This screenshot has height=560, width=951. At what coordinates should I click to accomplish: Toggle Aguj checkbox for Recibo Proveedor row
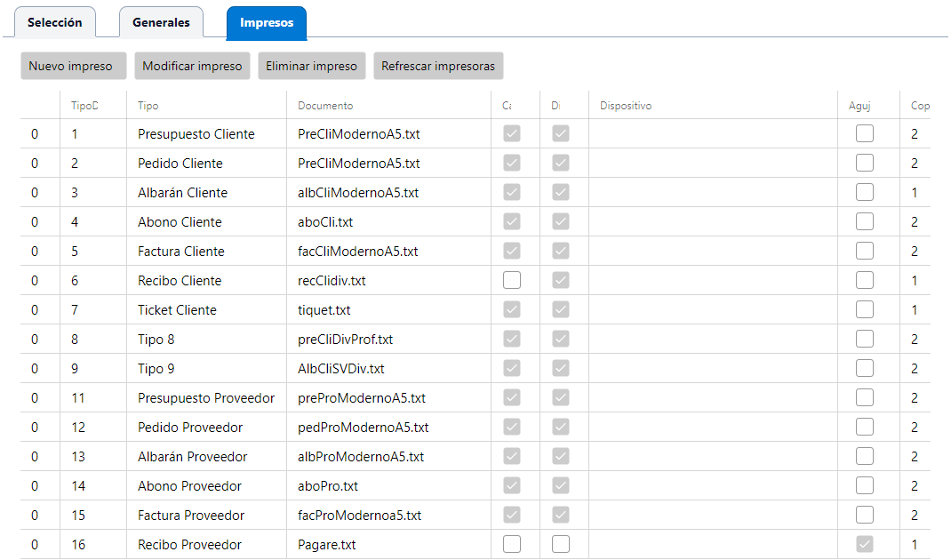point(864,544)
